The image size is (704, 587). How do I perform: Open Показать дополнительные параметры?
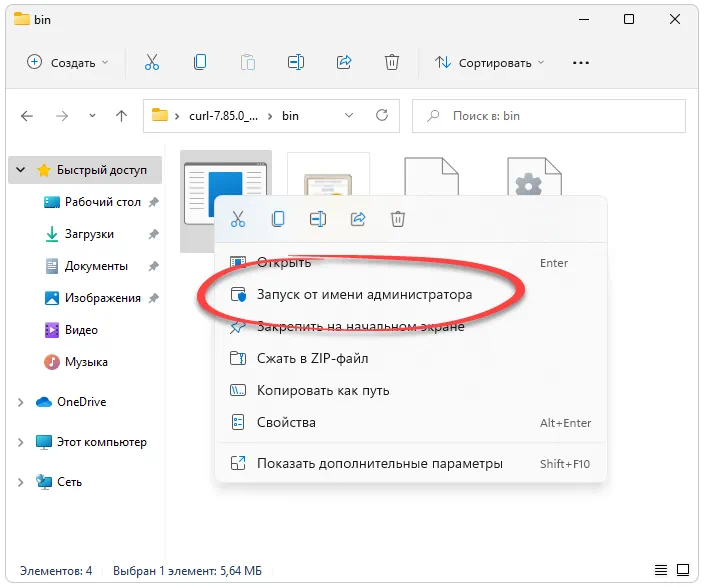click(x=379, y=463)
